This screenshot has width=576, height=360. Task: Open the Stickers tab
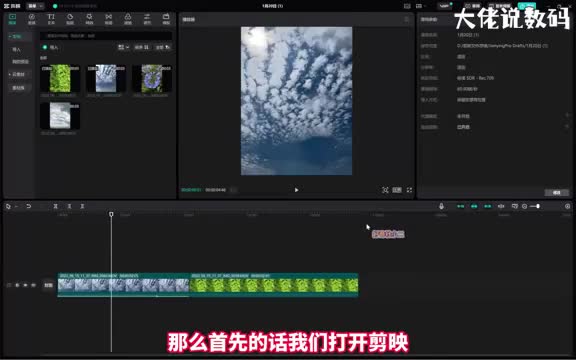70,19
